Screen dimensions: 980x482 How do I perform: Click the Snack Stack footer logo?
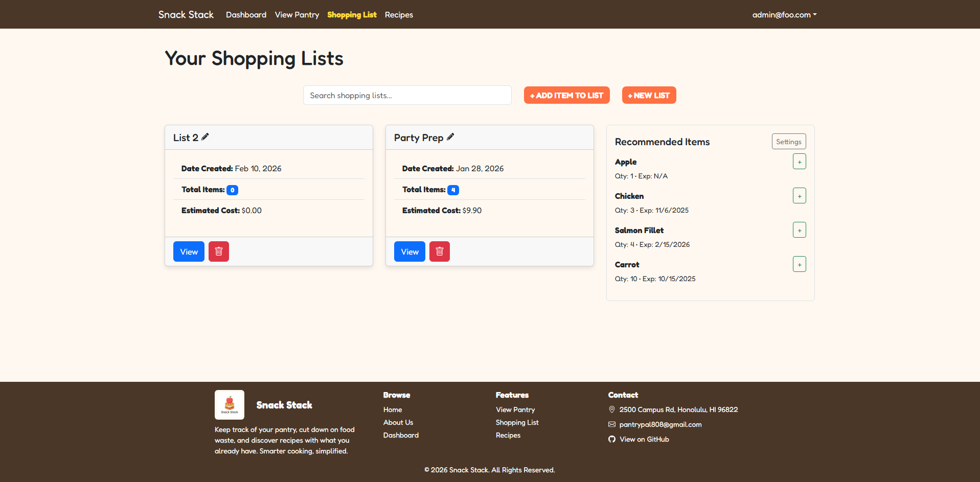(229, 404)
